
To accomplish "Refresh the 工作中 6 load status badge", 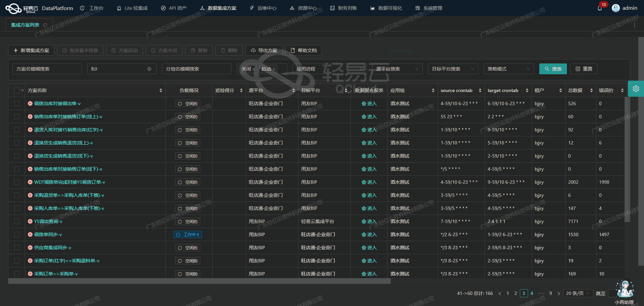I will pos(178,235).
